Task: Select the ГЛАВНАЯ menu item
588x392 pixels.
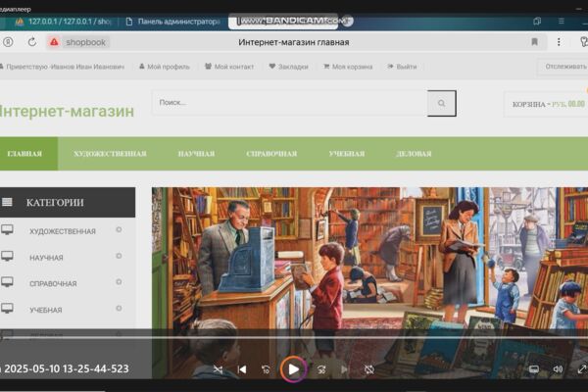Action: 25,154
